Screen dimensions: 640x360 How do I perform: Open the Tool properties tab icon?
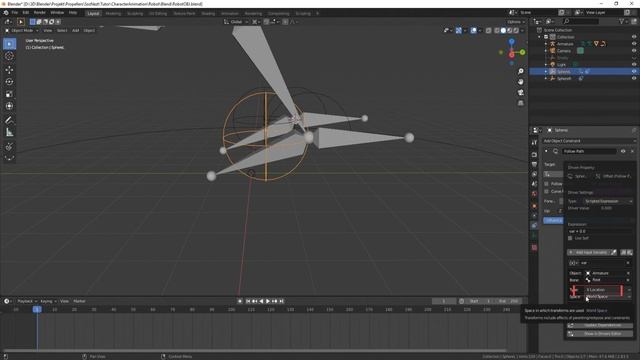(534, 142)
